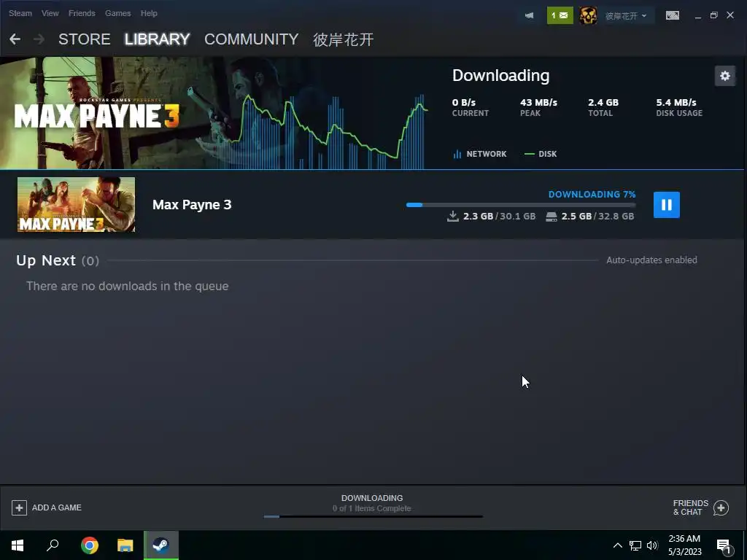Open the network tray icon
747x560 pixels.
(x=635, y=545)
